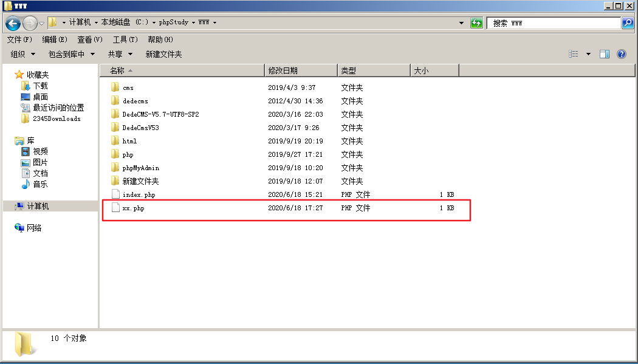The height and width of the screenshot is (364, 638).
Task: Select 图片 library in the navigation pane
Action: (x=40, y=162)
